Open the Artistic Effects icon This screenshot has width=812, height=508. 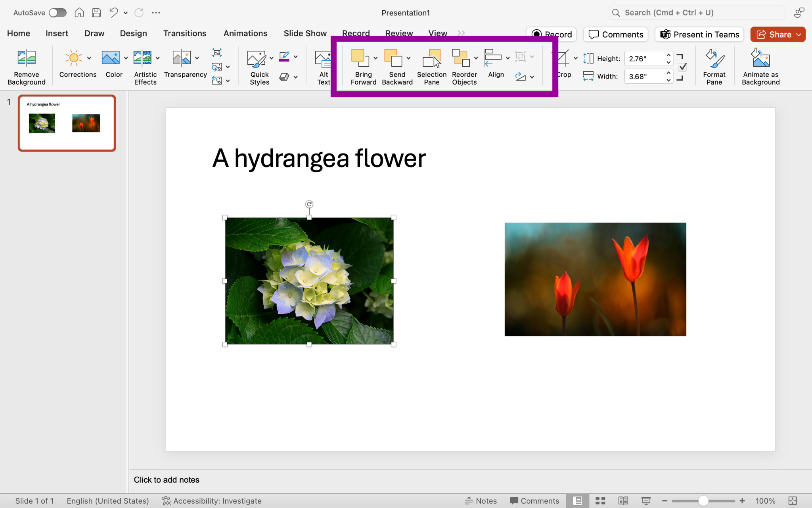pos(142,58)
